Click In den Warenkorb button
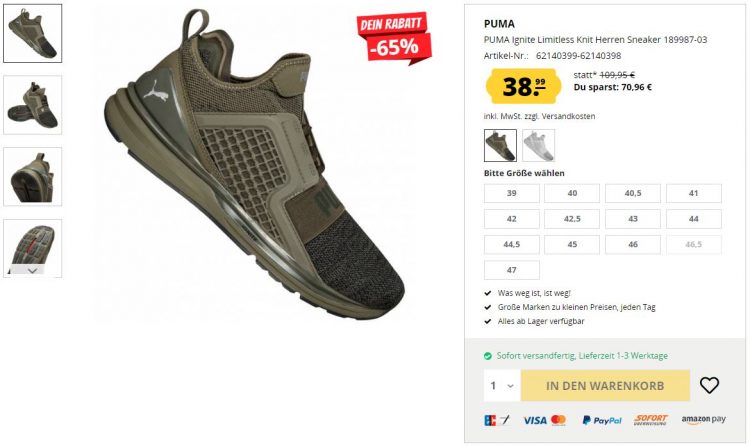The height and width of the screenshot is (447, 750). click(x=605, y=385)
